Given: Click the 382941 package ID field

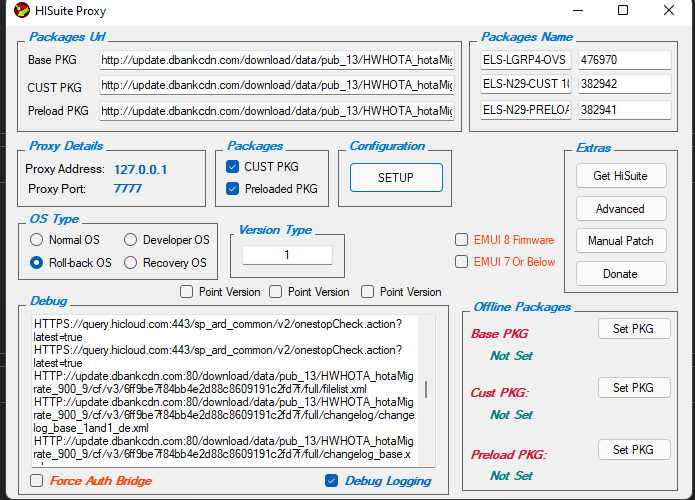Looking at the screenshot, I should point(625,109).
